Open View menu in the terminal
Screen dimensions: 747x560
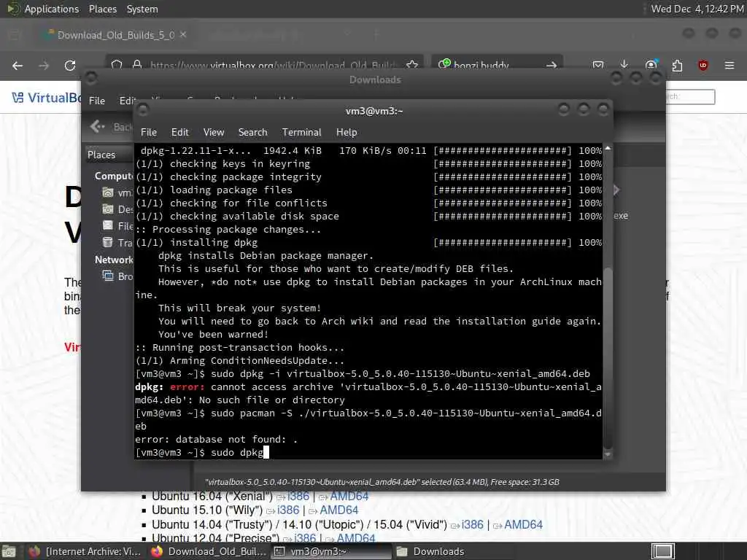pyautogui.click(x=214, y=133)
